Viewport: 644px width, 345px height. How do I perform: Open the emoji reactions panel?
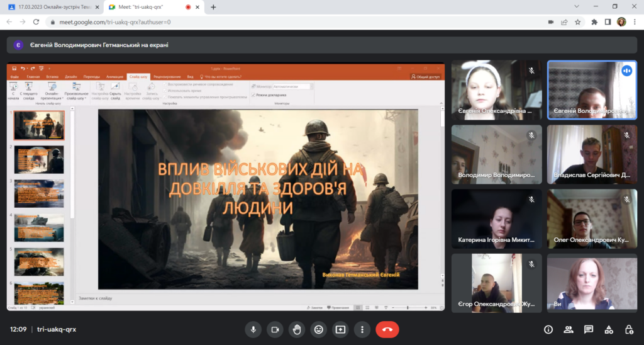click(319, 329)
